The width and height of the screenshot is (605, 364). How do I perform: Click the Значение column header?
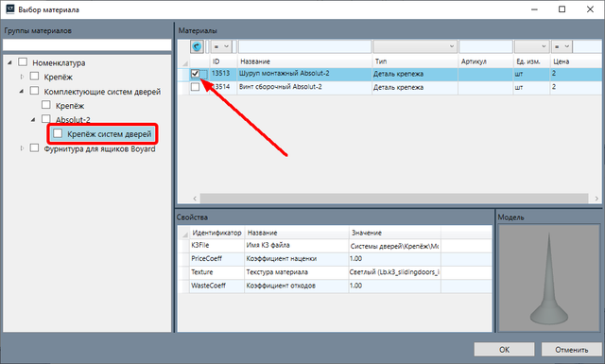click(395, 233)
